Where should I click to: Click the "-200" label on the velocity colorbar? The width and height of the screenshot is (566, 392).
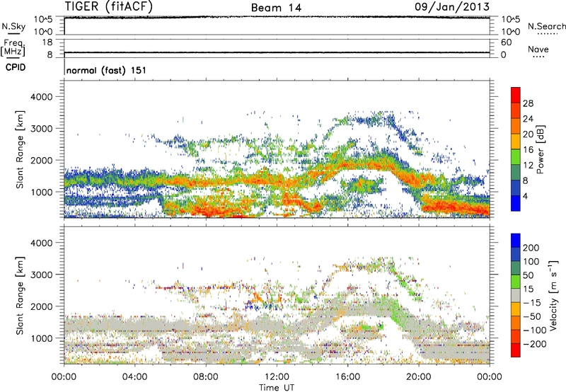coord(534,344)
